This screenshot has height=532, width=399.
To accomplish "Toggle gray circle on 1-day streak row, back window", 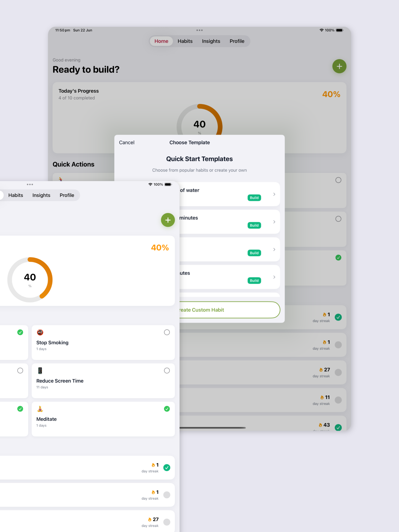I will (x=338, y=345).
